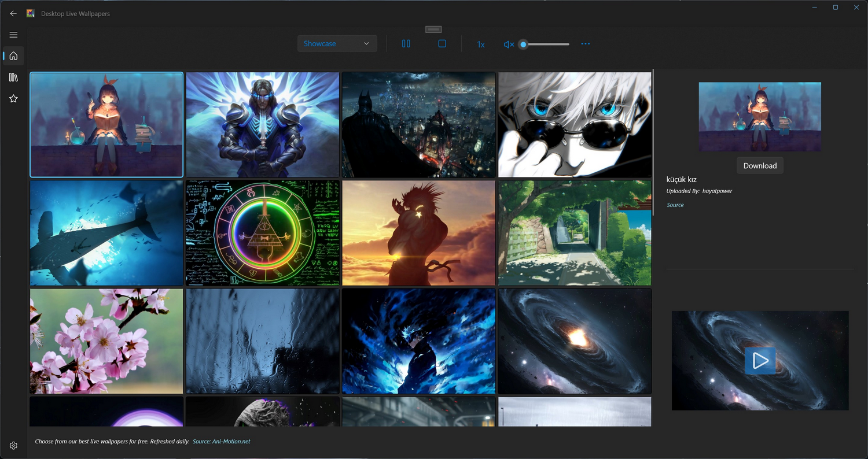
Task: Maximize the Desktop Live Wallpapers window
Action: coord(836,7)
